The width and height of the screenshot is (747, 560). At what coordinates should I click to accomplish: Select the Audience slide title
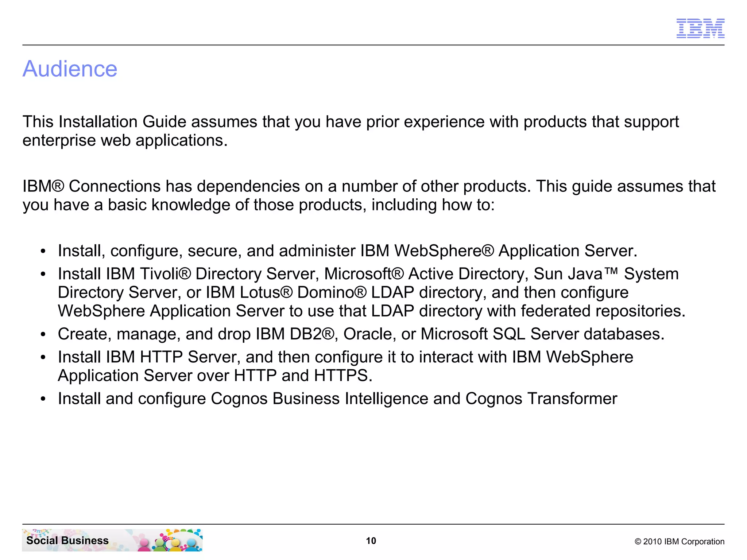click(x=70, y=69)
